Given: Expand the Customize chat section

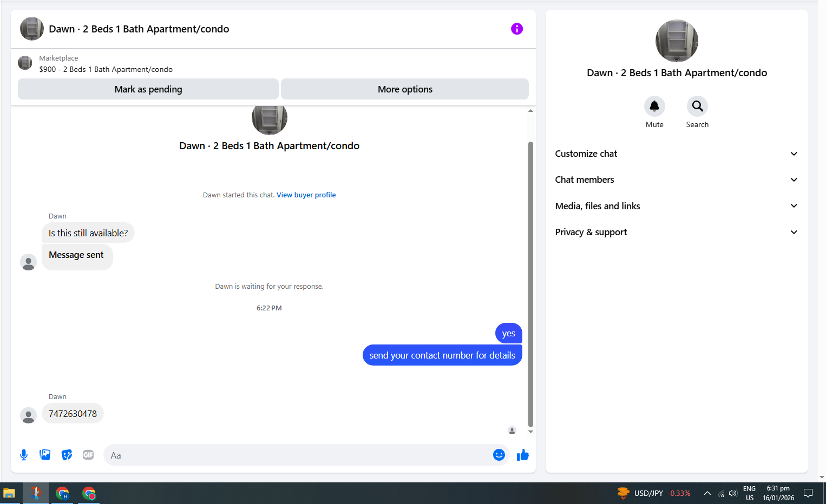Looking at the screenshot, I should click(x=677, y=154).
